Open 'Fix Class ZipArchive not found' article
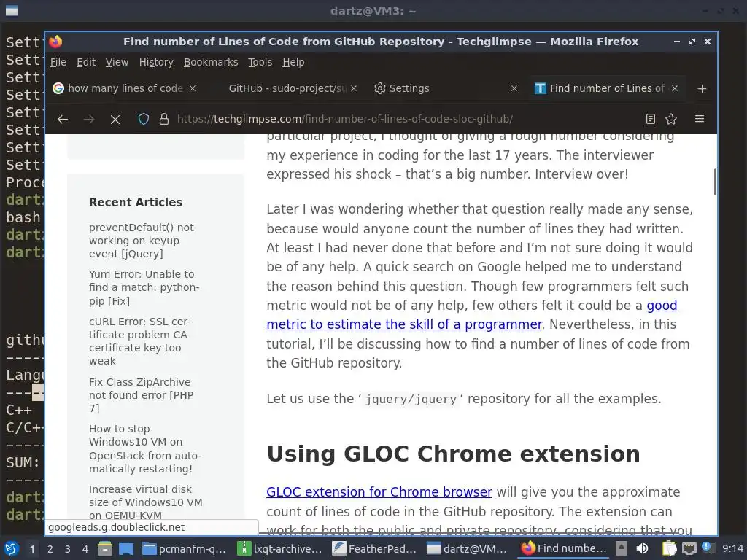The width and height of the screenshot is (747, 560). (x=141, y=394)
